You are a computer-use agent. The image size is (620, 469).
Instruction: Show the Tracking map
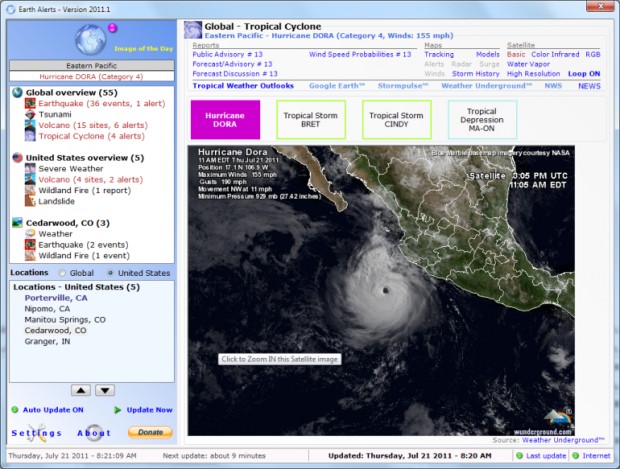pyautogui.click(x=439, y=55)
